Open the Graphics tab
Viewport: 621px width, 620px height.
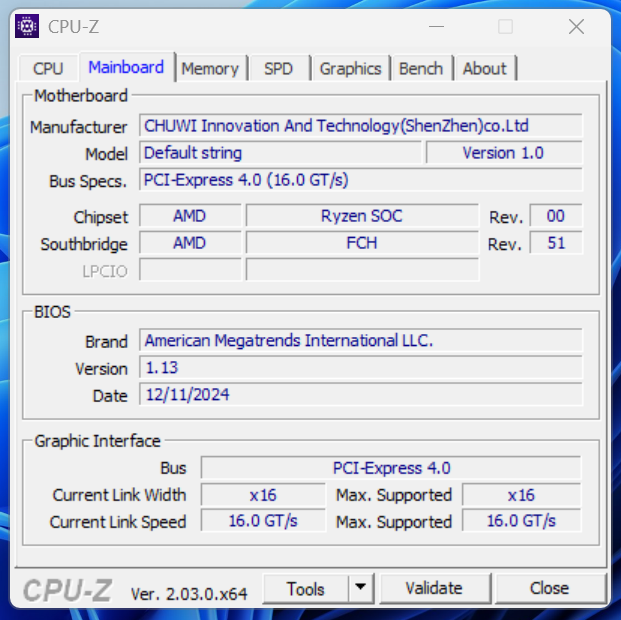(351, 69)
